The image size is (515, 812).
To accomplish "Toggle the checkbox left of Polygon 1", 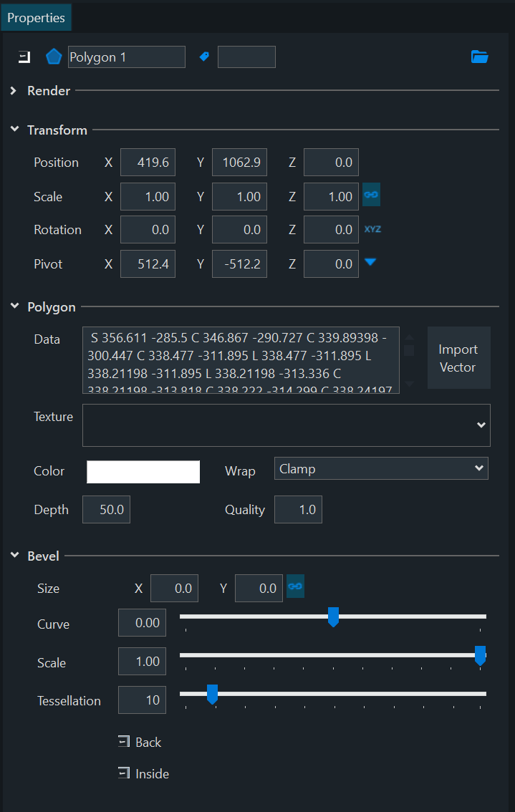I will (x=24, y=57).
